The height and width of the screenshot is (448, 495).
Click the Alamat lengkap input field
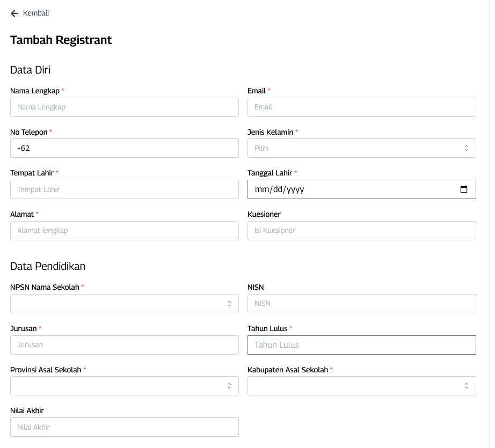tap(123, 230)
